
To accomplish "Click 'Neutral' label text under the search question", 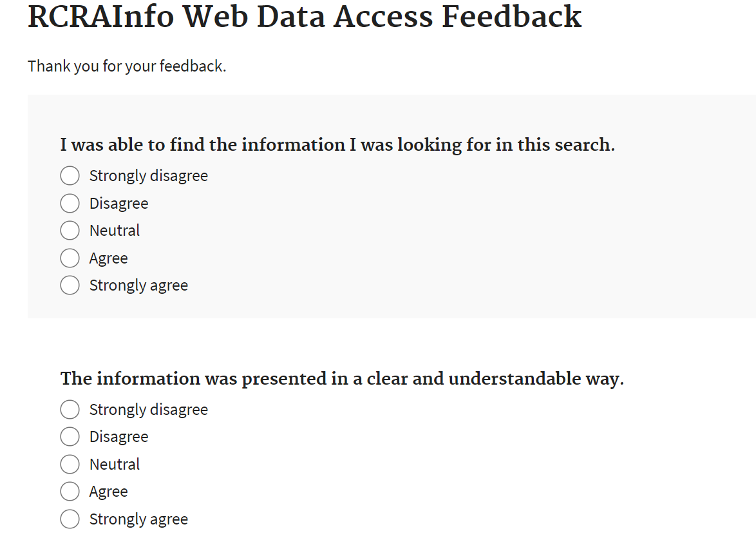I will tap(115, 230).
